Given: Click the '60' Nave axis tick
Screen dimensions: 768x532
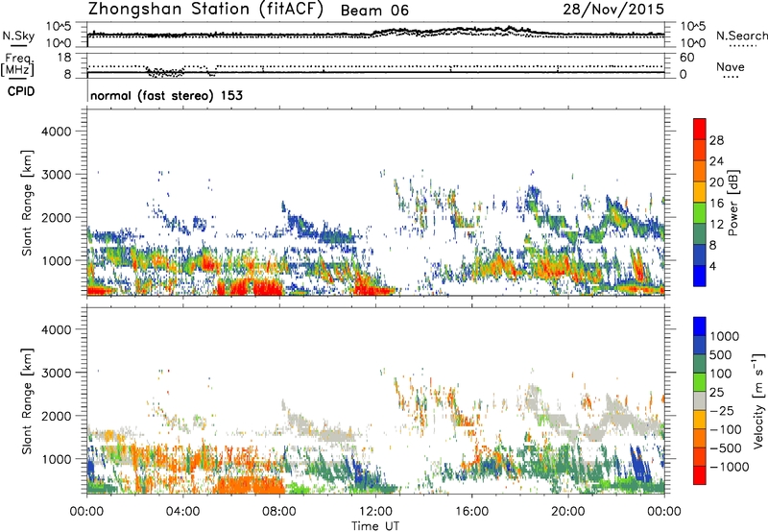Looking at the screenshot, I should tap(686, 58).
